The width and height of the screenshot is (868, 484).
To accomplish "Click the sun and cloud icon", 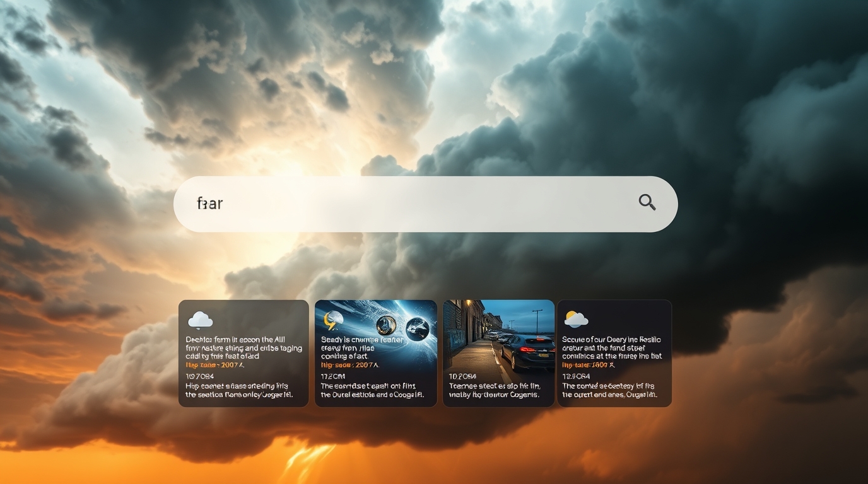I will [x=576, y=320].
